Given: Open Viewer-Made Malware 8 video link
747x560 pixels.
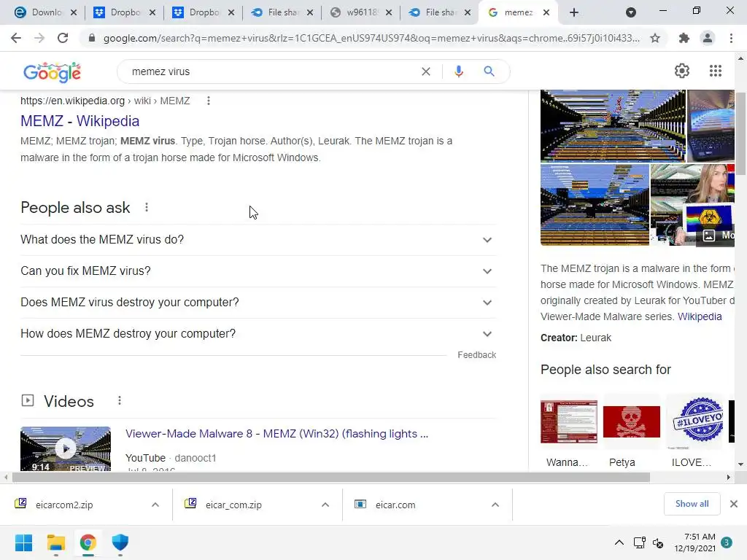Looking at the screenshot, I should pos(276,434).
